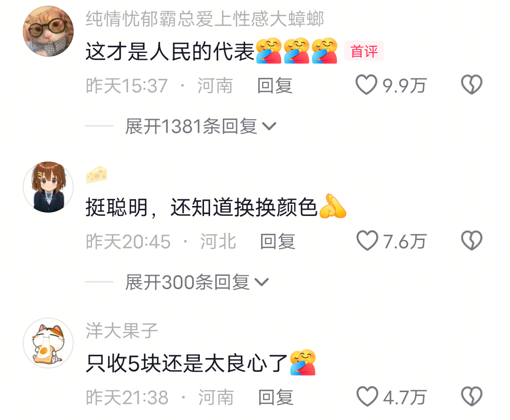Click the 首评 badge
Viewport: 510px width, 420px height.
pos(364,51)
